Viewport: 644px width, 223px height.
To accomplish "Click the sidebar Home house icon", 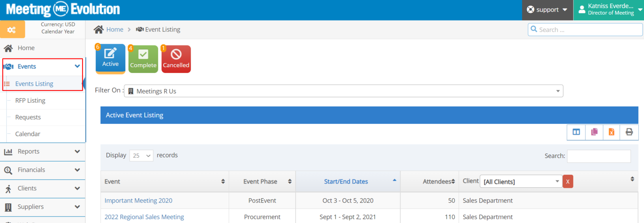I will (x=8, y=48).
